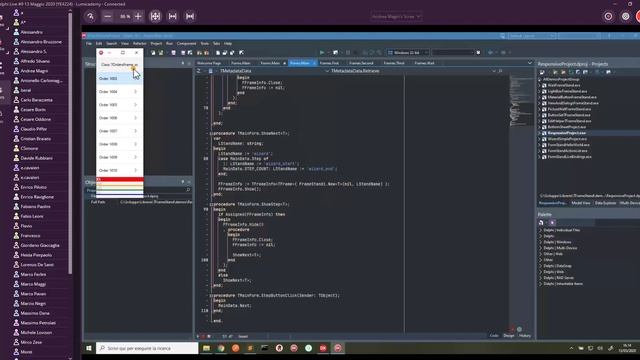
Task: Select the Order 1005 row in running app
Action: pos(120,105)
